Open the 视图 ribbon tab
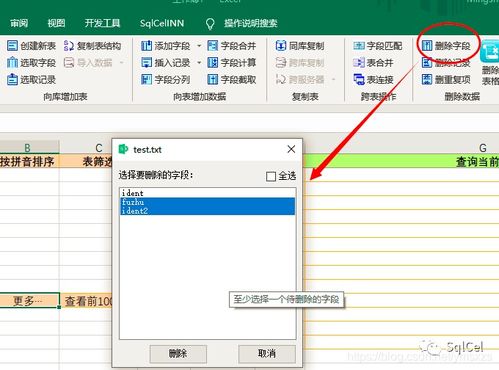 coord(56,23)
